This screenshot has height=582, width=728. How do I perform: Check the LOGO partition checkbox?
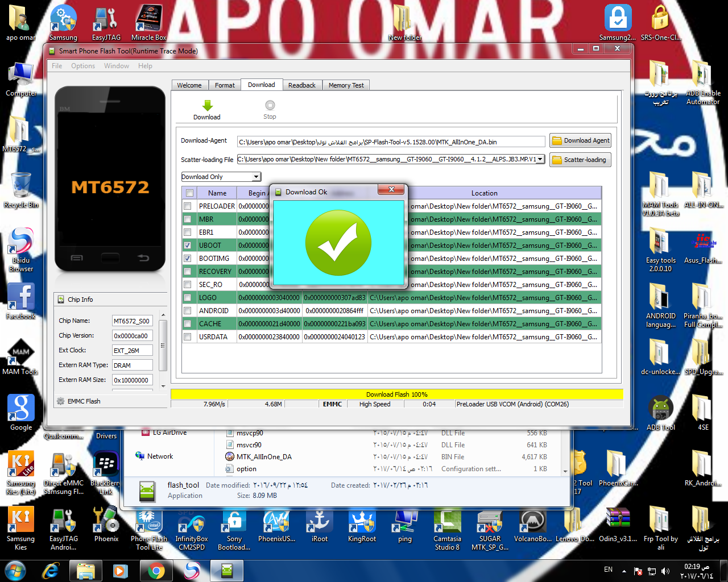[x=188, y=298]
